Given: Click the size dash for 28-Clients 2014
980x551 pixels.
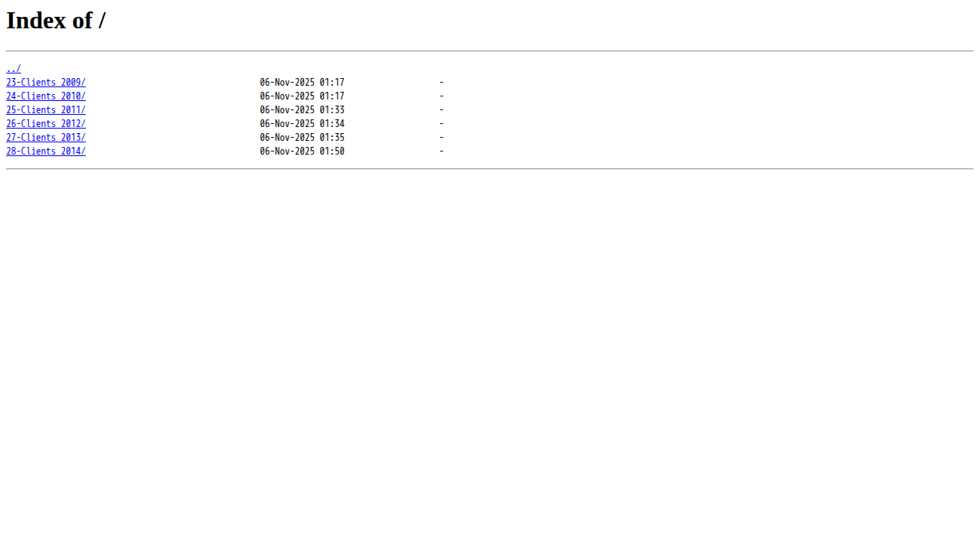Looking at the screenshot, I should [442, 152].
